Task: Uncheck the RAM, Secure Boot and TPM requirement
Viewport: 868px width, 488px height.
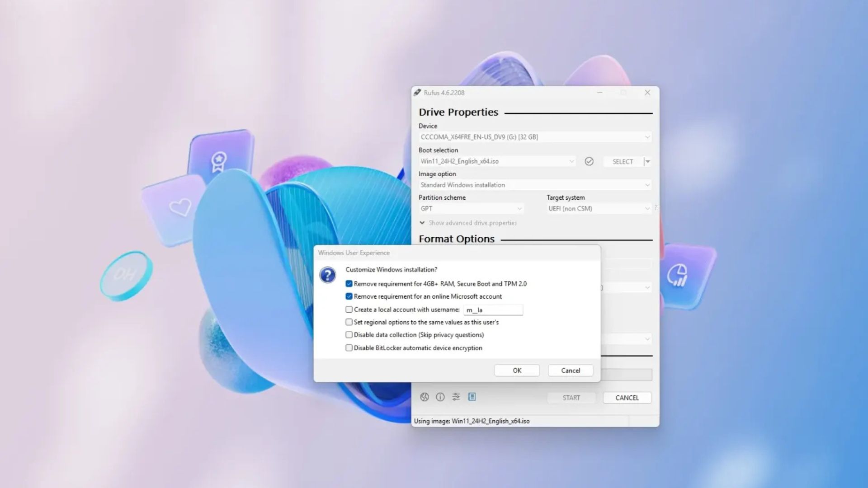Action: pyautogui.click(x=349, y=283)
